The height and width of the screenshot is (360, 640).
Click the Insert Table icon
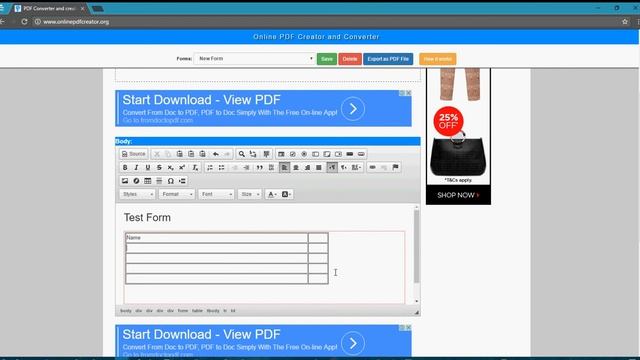[x=148, y=181]
